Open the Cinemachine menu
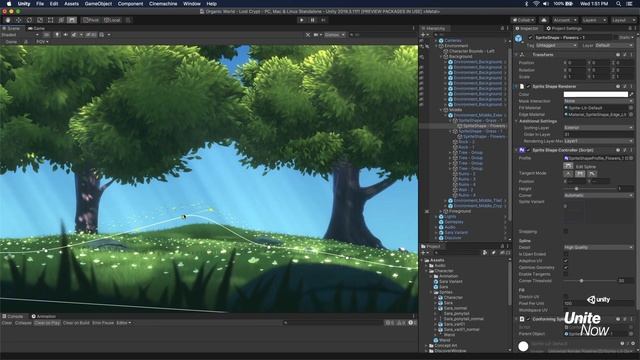The height and width of the screenshot is (360, 640). (x=163, y=4)
